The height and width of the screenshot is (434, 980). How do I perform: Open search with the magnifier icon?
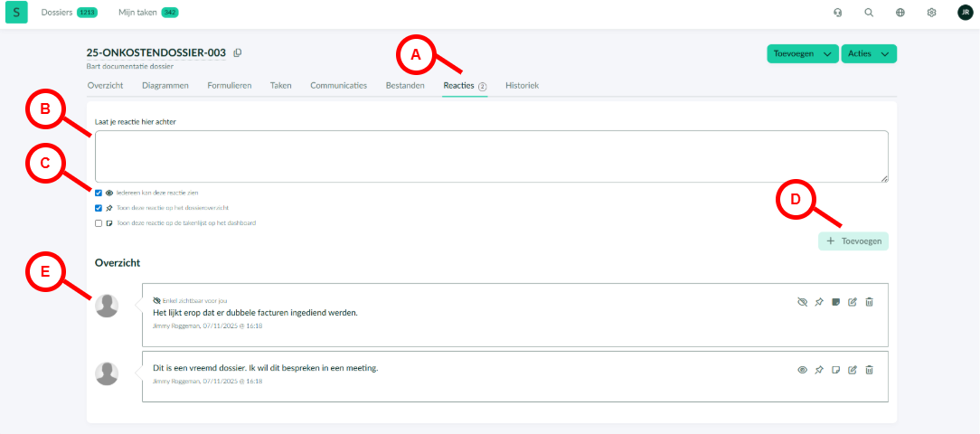(x=869, y=13)
